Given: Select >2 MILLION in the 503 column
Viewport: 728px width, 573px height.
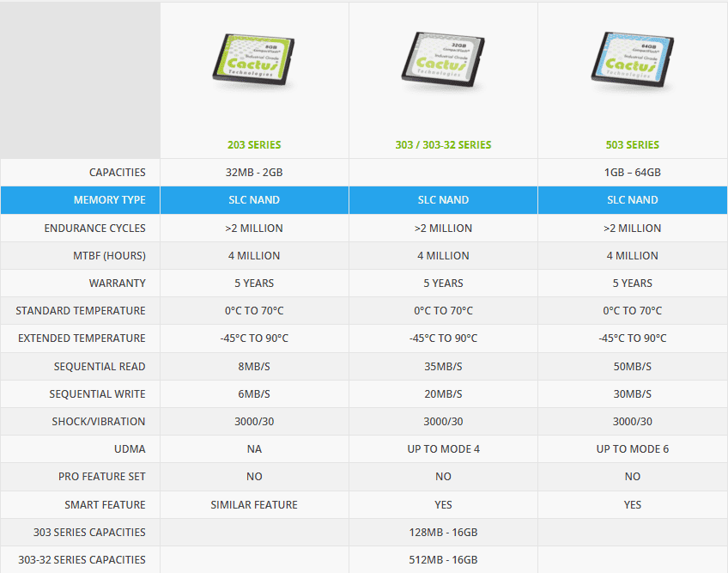Looking at the screenshot, I should pos(633,229).
